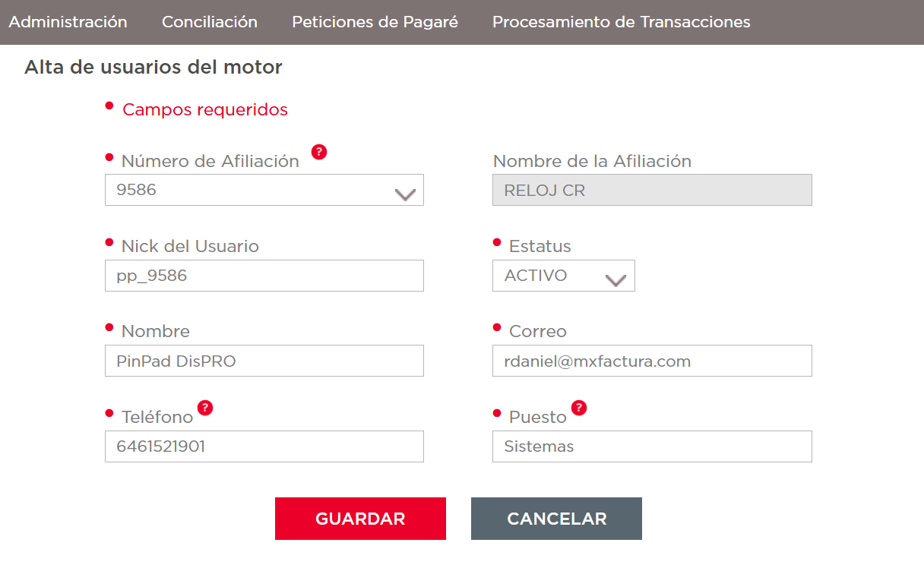Image resolution: width=924 pixels, height=571 pixels.
Task: Focus the Nombre field containing PinPad DisPRO
Action: 264,361
